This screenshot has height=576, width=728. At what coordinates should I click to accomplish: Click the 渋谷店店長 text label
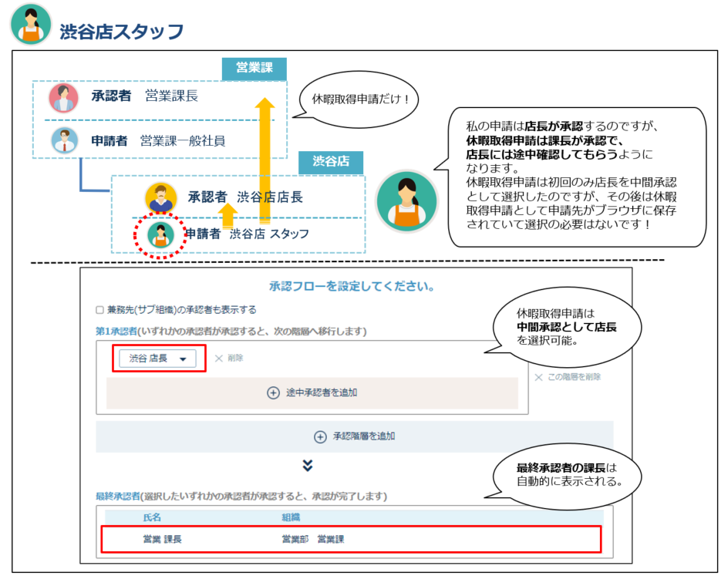pyautogui.click(x=270, y=197)
